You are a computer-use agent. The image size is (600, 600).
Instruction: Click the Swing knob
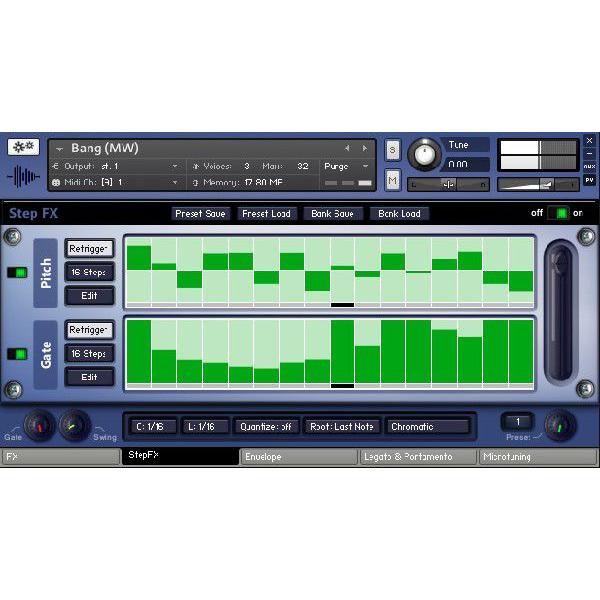75,426
